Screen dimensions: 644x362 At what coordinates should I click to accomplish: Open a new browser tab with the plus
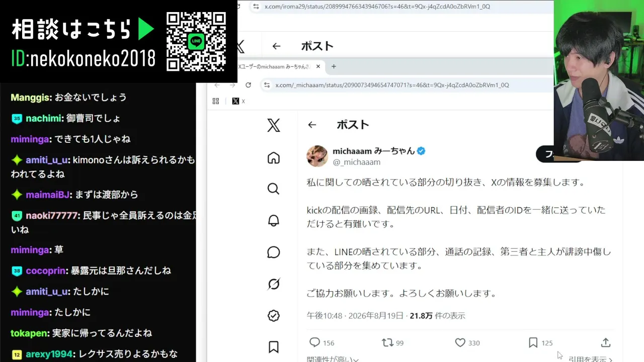pos(334,66)
